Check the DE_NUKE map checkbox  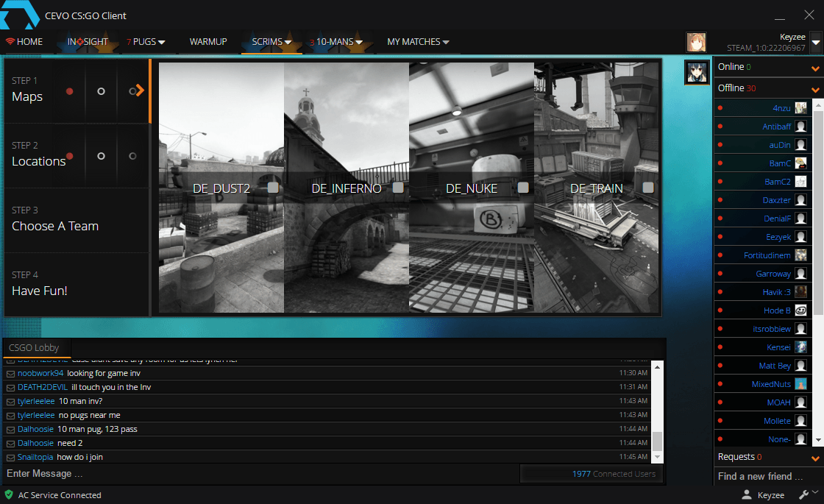tap(523, 188)
